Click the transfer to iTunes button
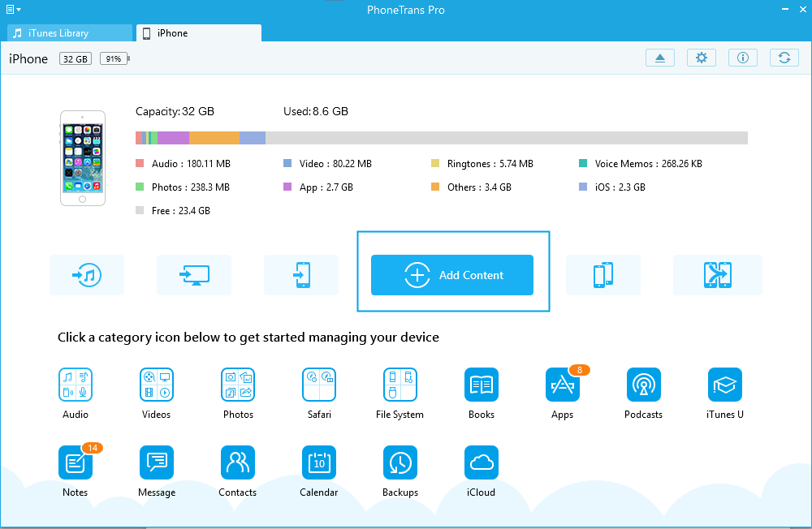Screen dimensions: 812x529 tap(87, 275)
